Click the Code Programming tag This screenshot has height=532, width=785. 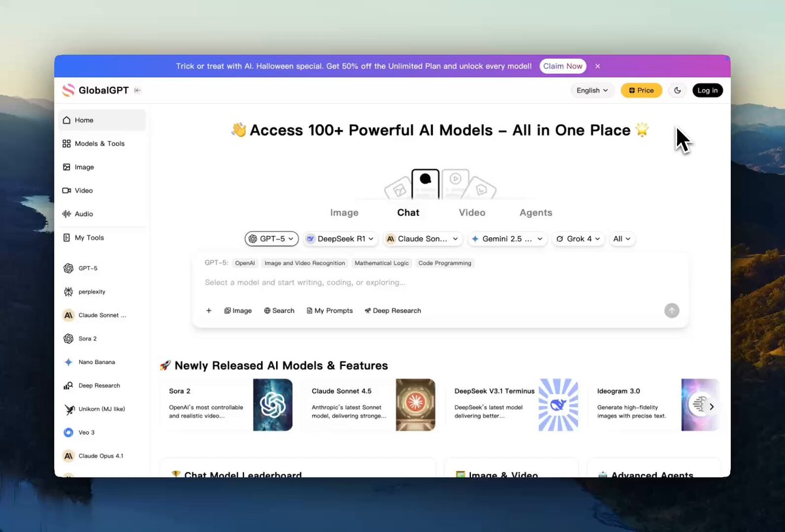445,263
